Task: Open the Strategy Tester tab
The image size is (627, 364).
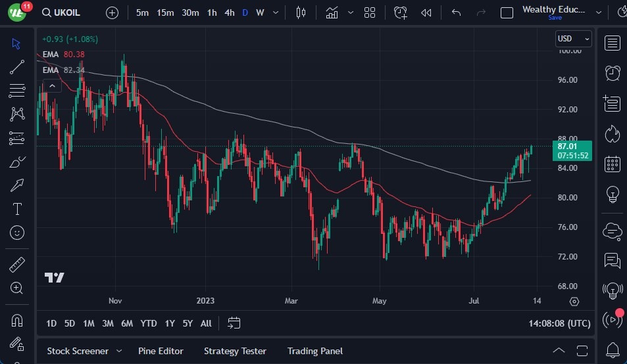Action: [235, 351]
